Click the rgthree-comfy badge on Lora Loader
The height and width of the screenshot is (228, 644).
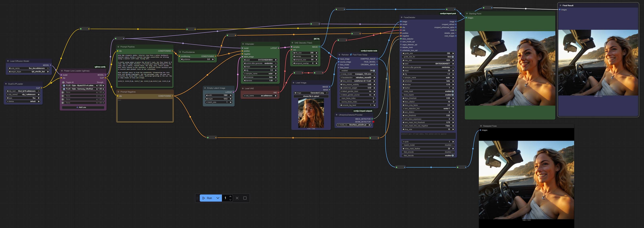point(100,67)
